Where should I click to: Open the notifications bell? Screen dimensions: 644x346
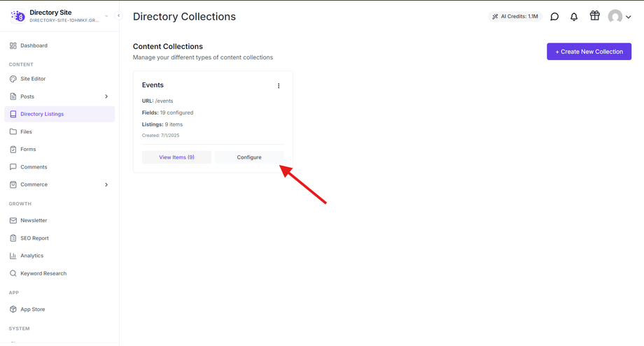tap(574, 16)
